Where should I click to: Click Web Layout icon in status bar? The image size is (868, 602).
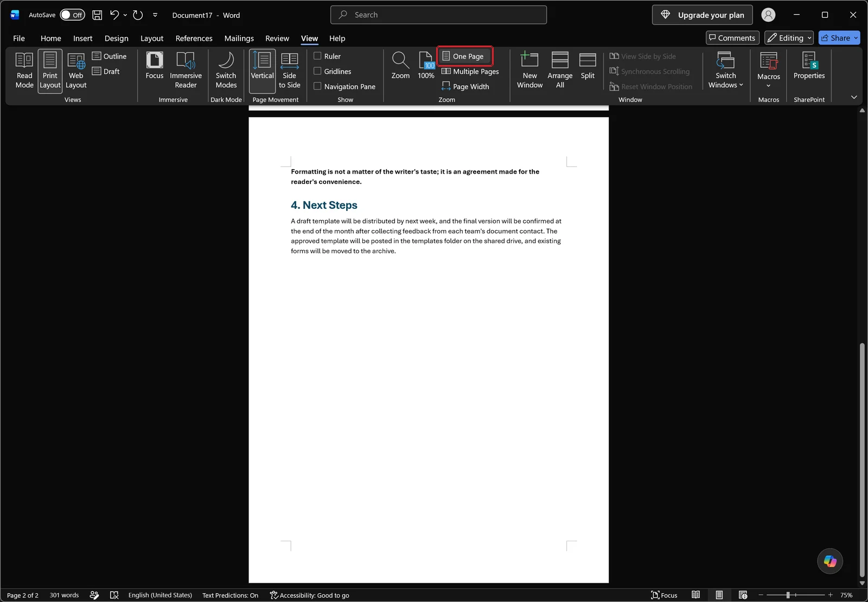743,595
